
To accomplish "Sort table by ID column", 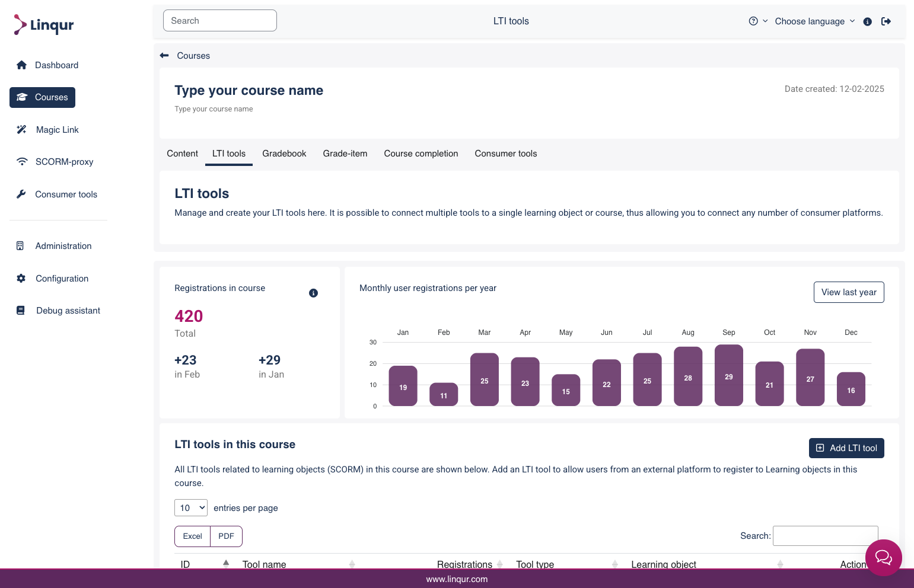I will click(205, 564).
